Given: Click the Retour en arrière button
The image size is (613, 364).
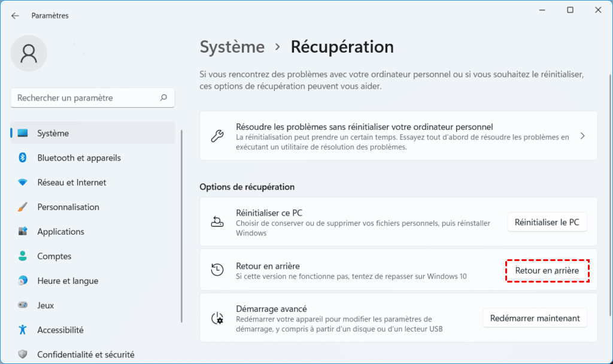Looking at the screenshot, I should pos(547,271).
